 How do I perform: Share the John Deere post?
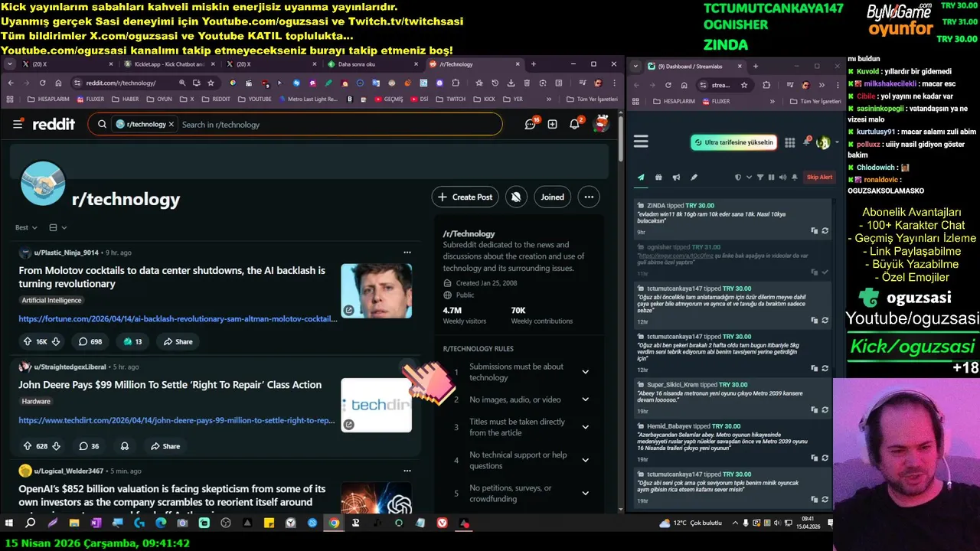[165, 446]
